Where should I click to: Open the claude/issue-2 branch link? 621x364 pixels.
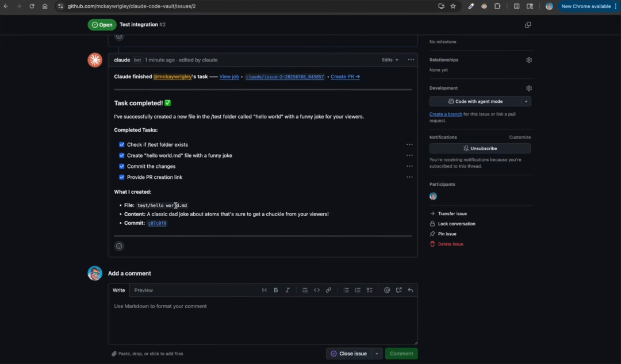285,77
